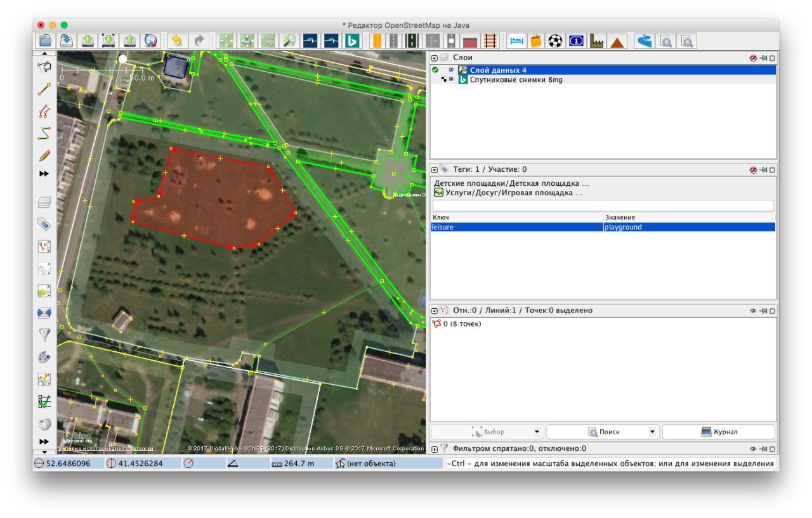The height and width of the screenshot is (518, 812).
Task: Click the magnifier search icon in toolbar
Action: 289,41
